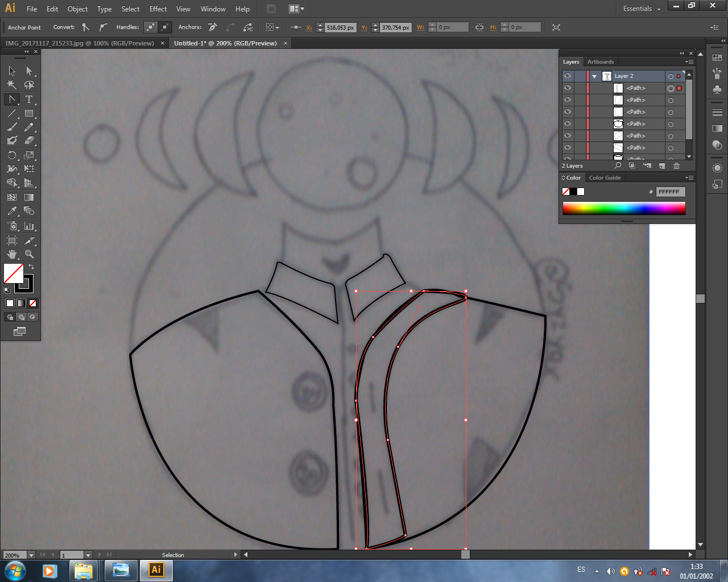
Task: Open the Essentials workspace dropdown
Action: coord(642,9)
